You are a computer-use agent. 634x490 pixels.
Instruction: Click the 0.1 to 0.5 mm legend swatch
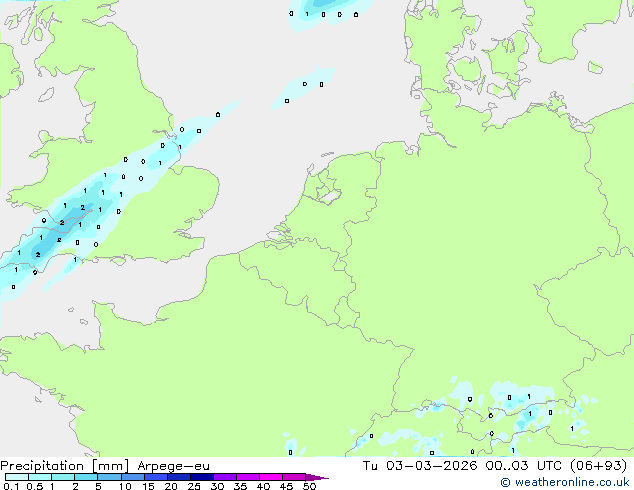pos(17,477)
